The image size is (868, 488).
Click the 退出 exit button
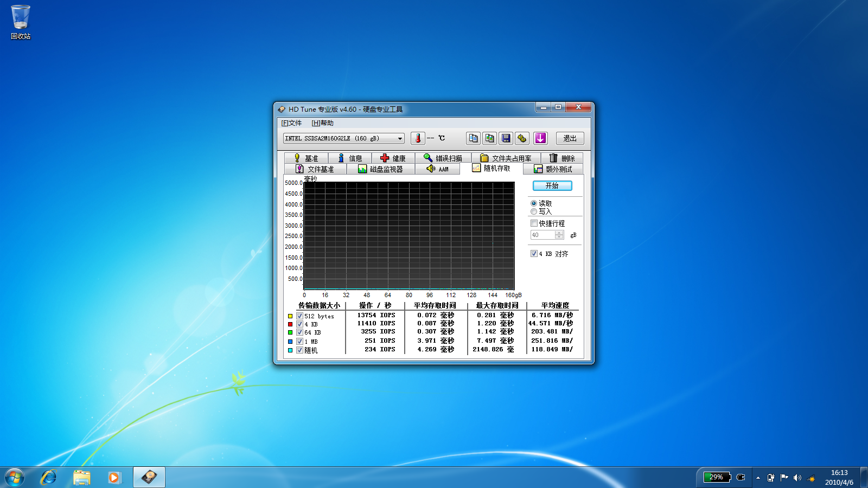click(x=570, y=139)
